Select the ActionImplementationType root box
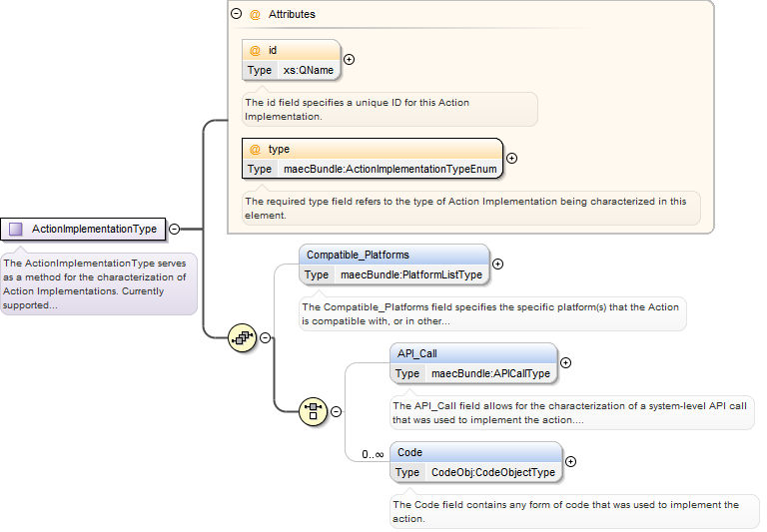The height and width of the screenshot is (532, 767). click(x=83, y=229)
